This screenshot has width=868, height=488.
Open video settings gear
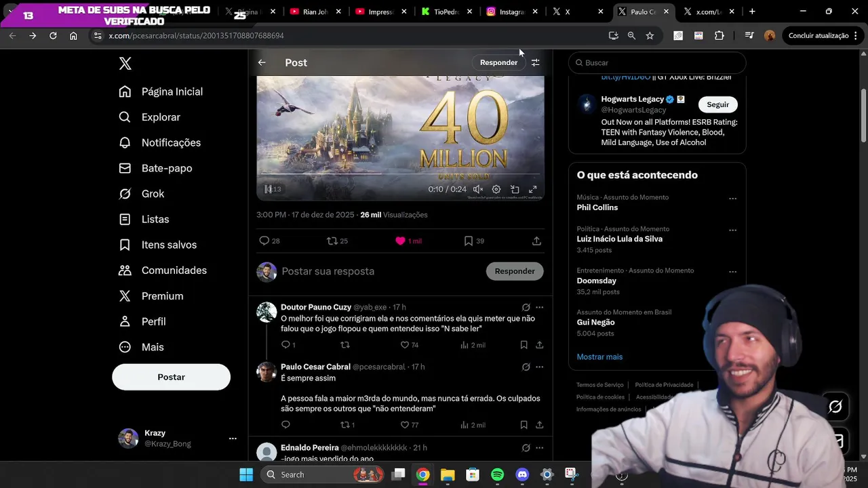point(496,190)
